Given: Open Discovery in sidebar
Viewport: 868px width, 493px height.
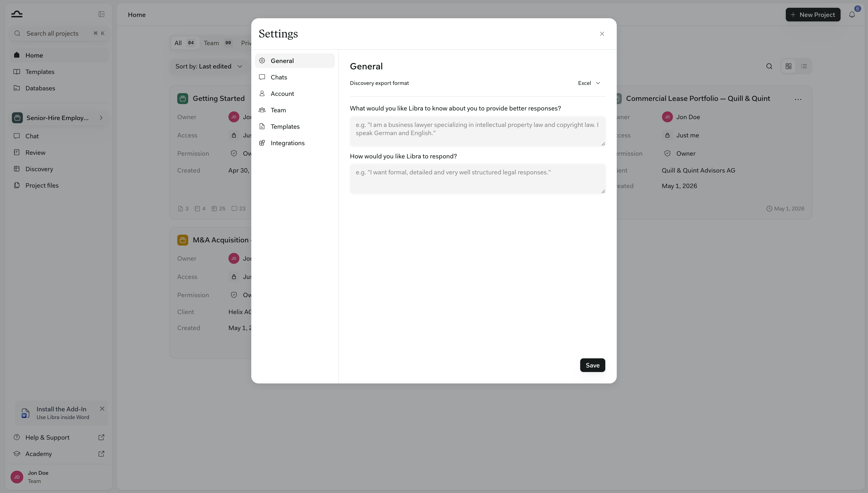Looking at the screenshot, I should click(x=59, y=169).
